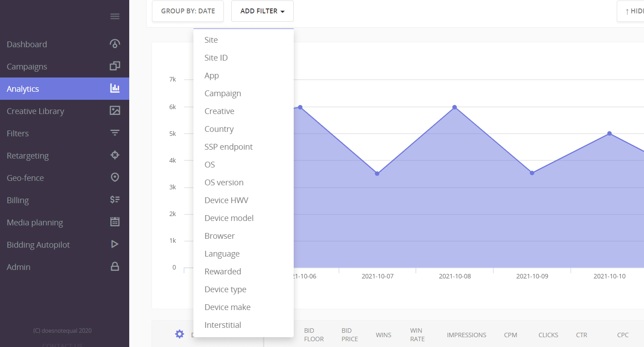Choose Device model filter

pyautogui.click(x=243, y=218)
